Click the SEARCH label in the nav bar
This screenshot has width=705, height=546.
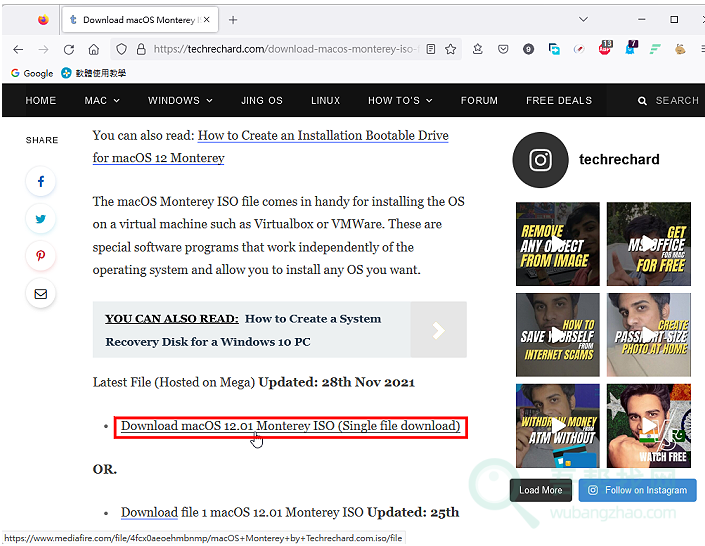[x=677, y=101]
